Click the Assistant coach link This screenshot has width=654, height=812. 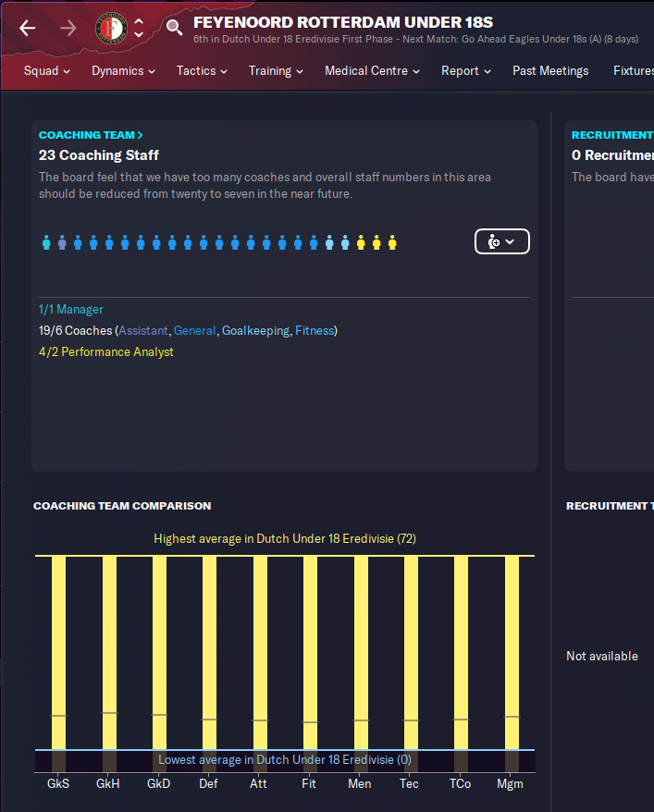tap(142, 330)
